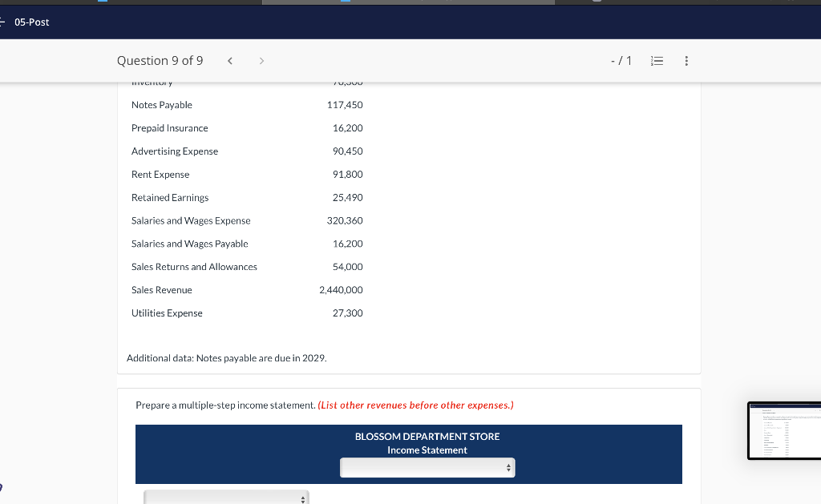The image size is (821, 504).
Task: Click the '- / 1' score indicator
Action: [621, 61]
